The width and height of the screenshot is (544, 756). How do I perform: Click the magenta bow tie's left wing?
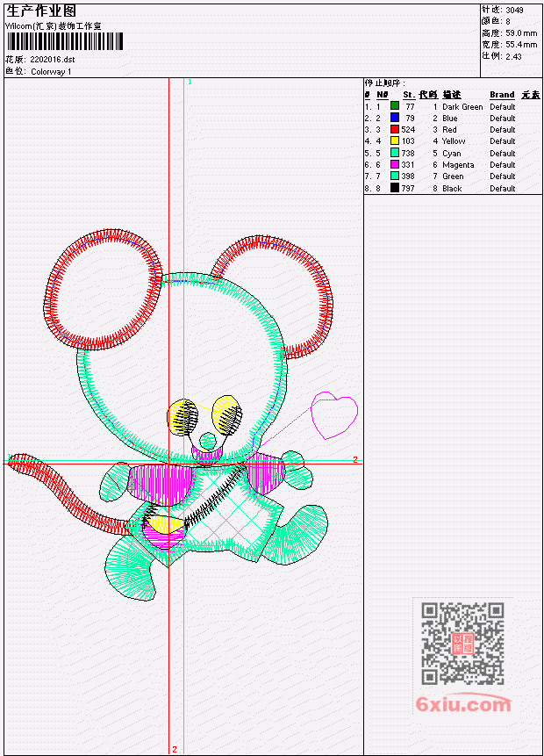pyautogui.click(x=161, y=484)
